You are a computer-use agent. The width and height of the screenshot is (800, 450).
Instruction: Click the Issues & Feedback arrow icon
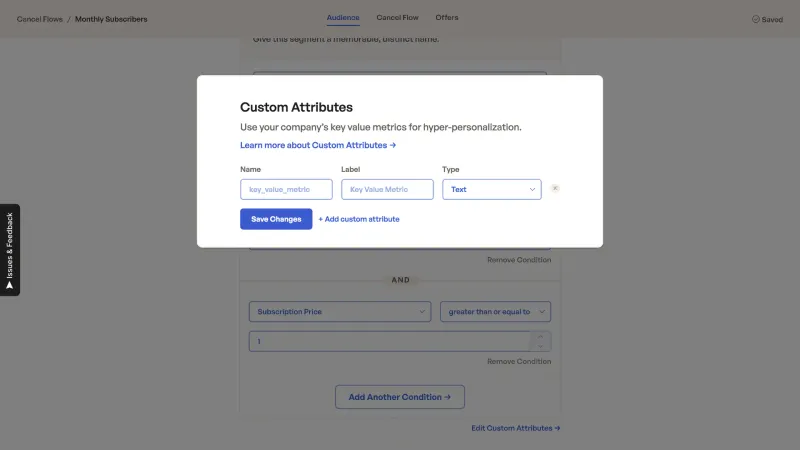click(9, 286)
